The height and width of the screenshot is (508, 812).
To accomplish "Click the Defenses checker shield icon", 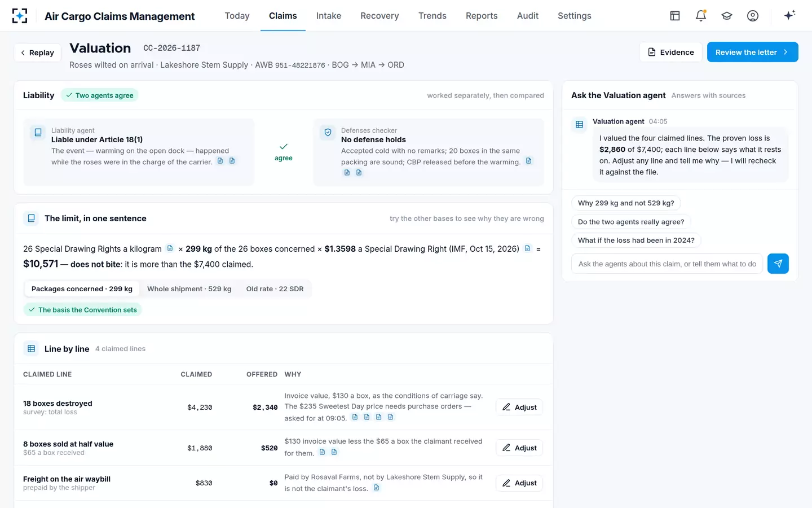I will [328, 133].
